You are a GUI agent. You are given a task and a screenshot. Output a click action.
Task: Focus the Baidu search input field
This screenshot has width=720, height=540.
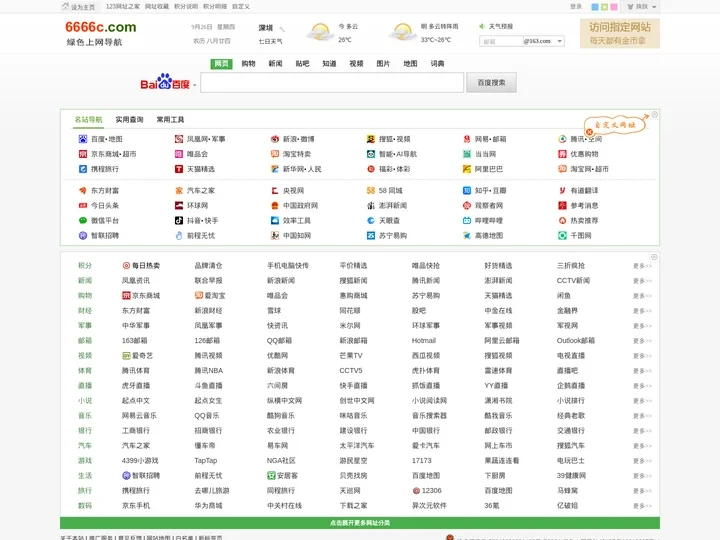pyautogui.click(x=332, y=83)
